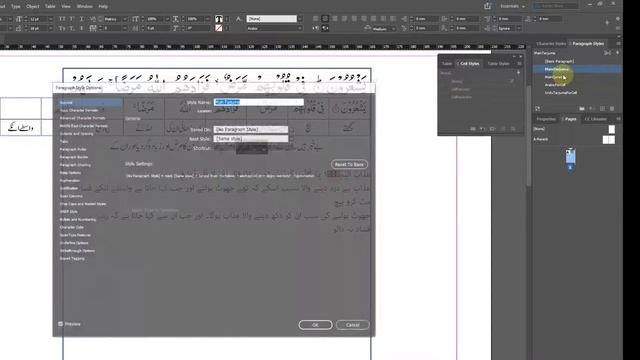Switch to Table Styles tab
640x360 pixels.
[x=498, y=64]
